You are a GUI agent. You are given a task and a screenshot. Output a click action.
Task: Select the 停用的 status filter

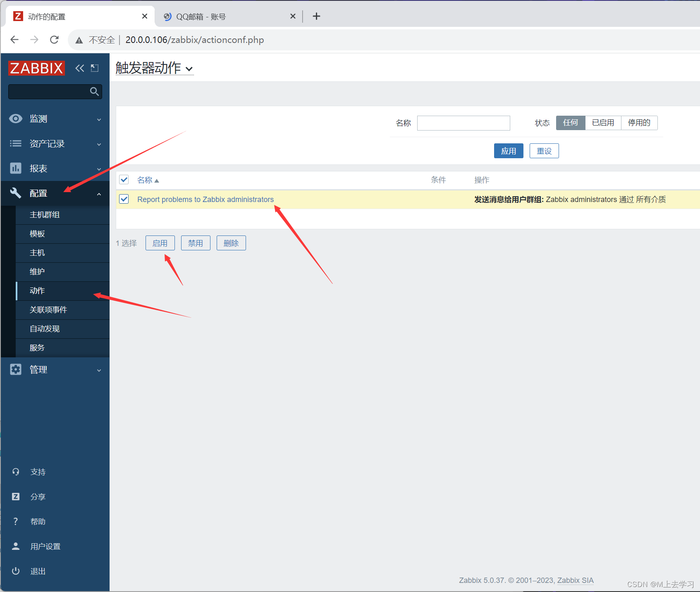point(639,123)
